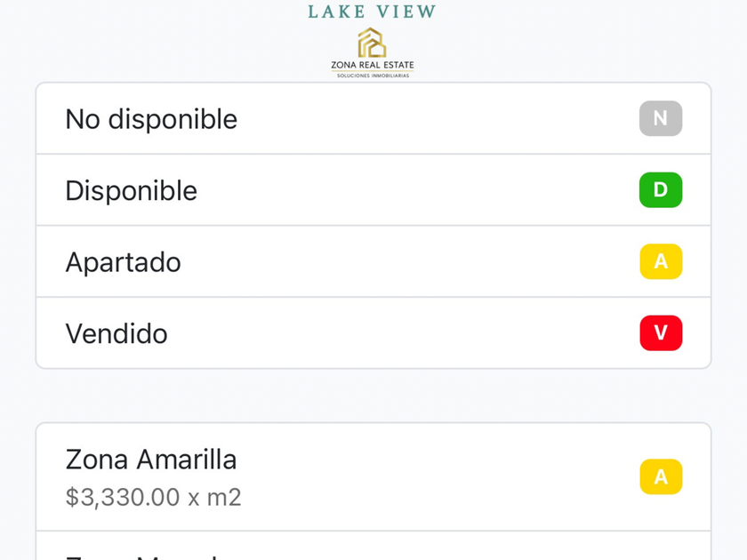Select the No disponible label
Image resolution: width=747 pixels, height=560 pixels.
(x=151, y=119)
